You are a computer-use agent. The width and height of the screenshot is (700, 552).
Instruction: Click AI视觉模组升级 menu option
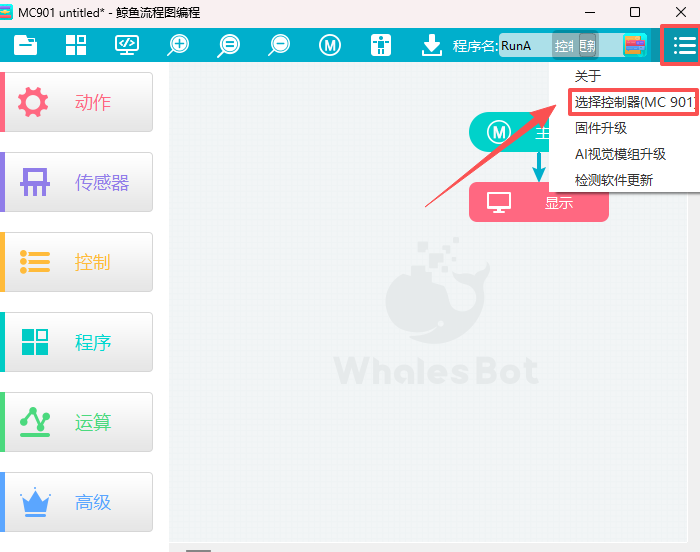coord(620,154)
